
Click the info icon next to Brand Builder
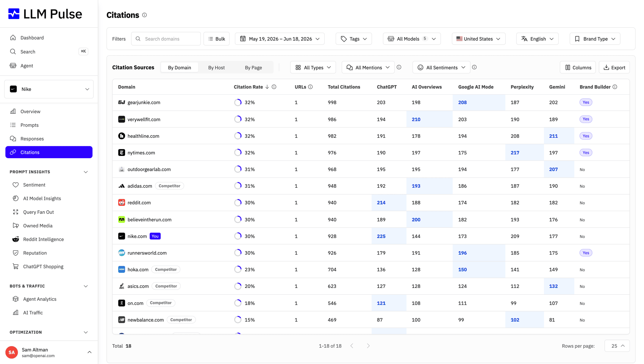pyautogui.click(x=615, y=87)
